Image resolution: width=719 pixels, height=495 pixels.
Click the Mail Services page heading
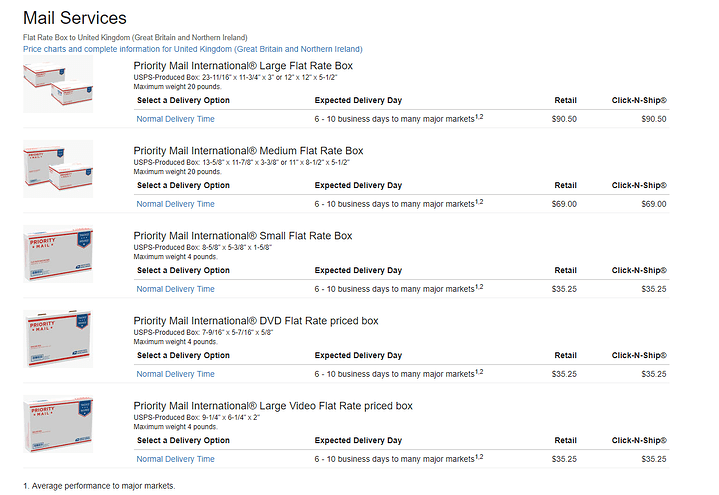[75, 18]
